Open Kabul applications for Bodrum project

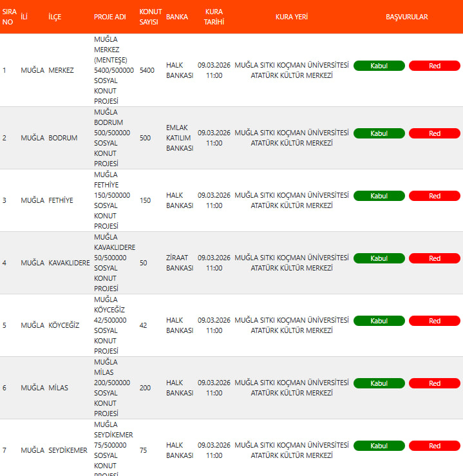(379, 133)
